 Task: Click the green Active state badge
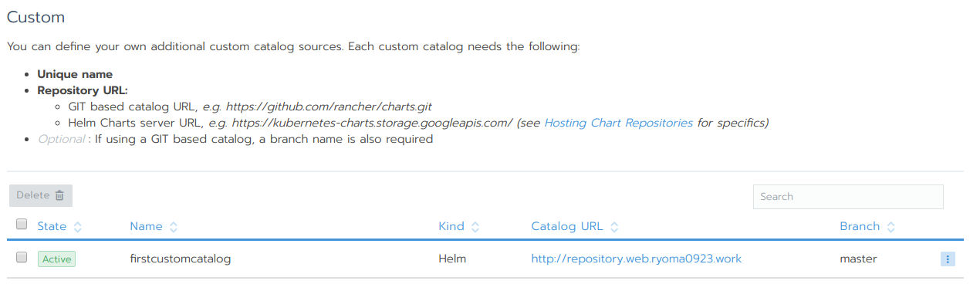click(56, 259)
